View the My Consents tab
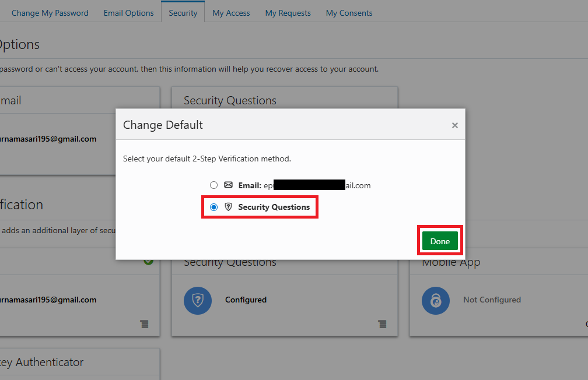The height and width of the screenshot is (380, 588). 349,13
